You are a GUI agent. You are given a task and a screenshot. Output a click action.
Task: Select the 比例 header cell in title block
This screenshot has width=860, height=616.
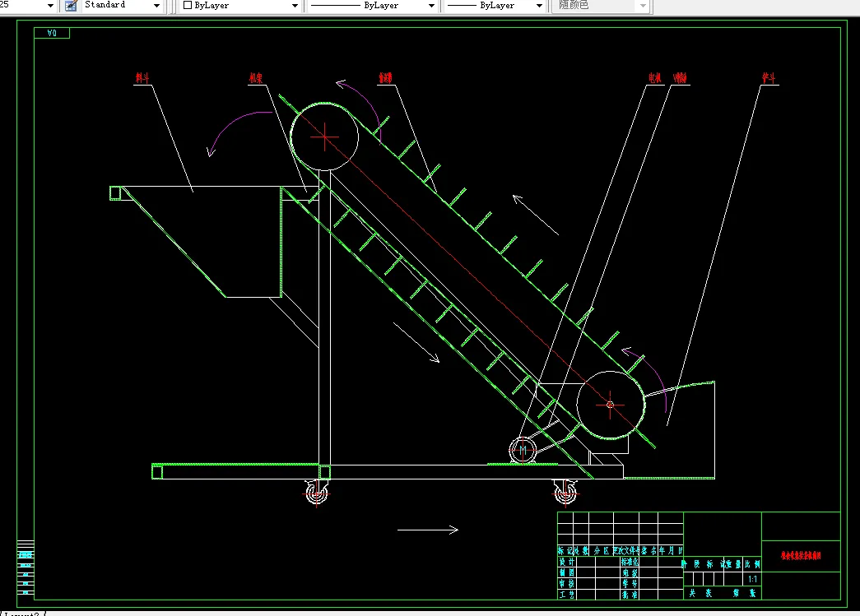(x=752, y=564)
